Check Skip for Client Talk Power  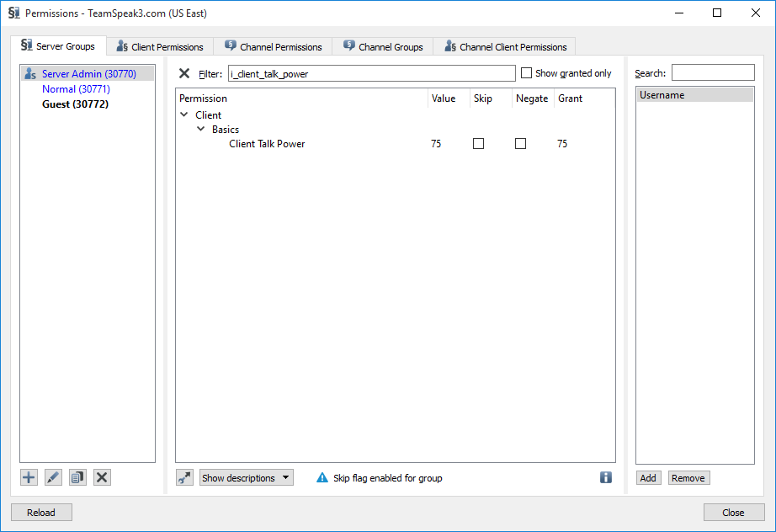[479, 143]
